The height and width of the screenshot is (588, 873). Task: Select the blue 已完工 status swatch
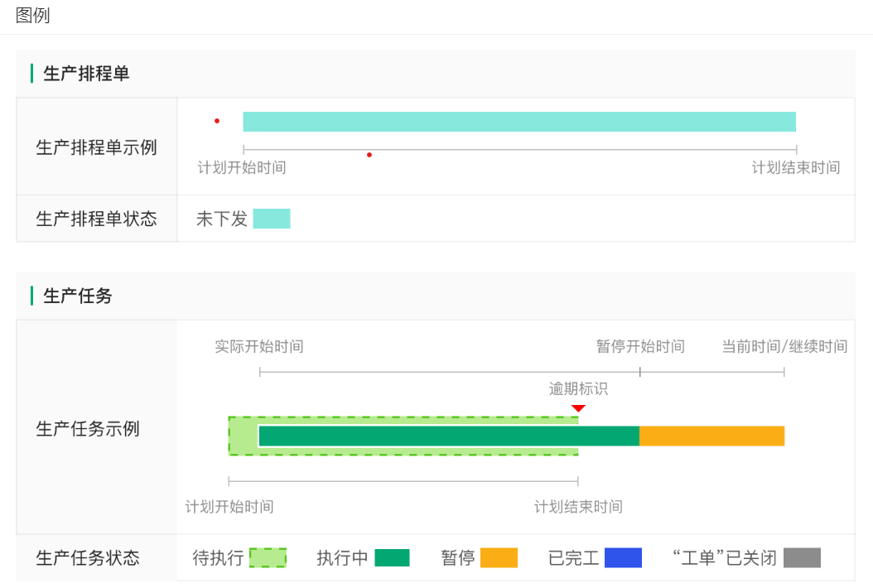click(623, 558)
